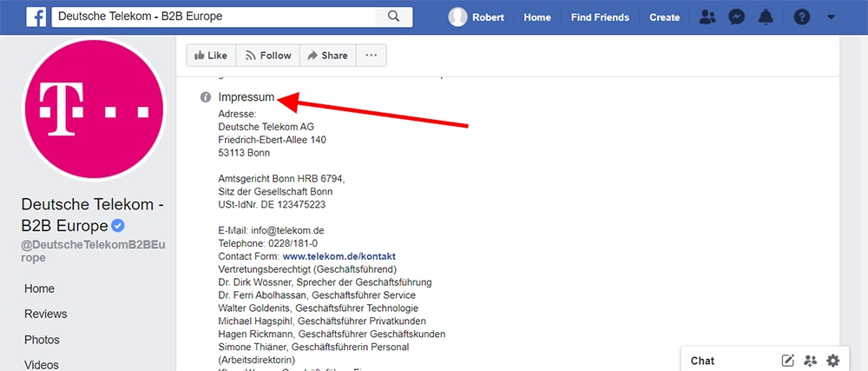Select 'USt-IdNr. DE 123475223' line
The width and height of the screenshot is (868, 371).
pyautogui.click(x=272, y=205)
